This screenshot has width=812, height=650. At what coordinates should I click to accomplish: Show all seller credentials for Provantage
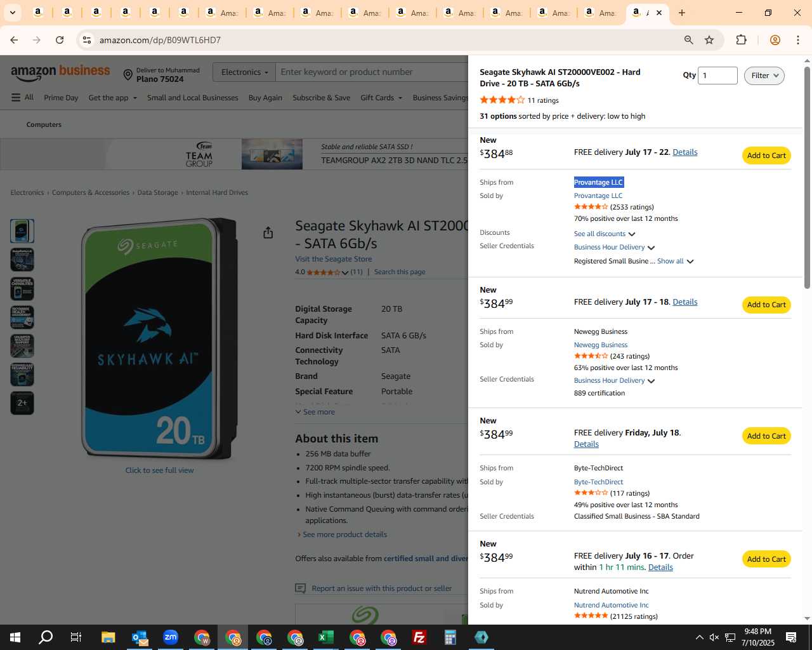(676, 261)
